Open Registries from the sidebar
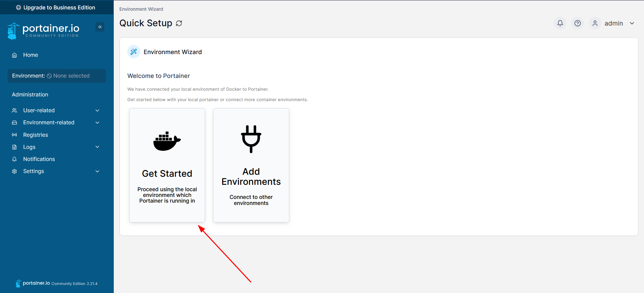This screenshot has width=644, height=293. pos(36,135)
